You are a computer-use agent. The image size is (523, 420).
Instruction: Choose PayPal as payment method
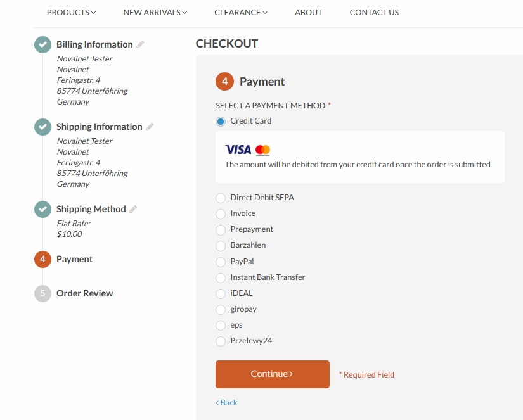(x=221, y=262)
